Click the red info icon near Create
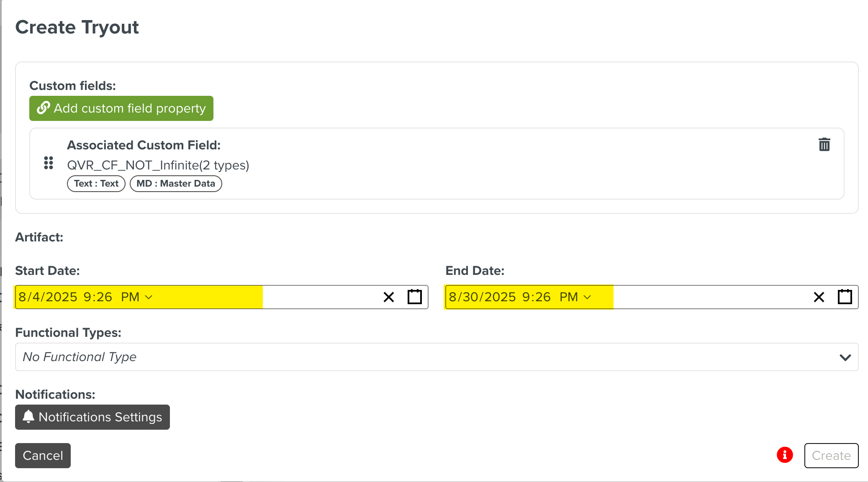 pyautogui.click(x=785, y=455)
